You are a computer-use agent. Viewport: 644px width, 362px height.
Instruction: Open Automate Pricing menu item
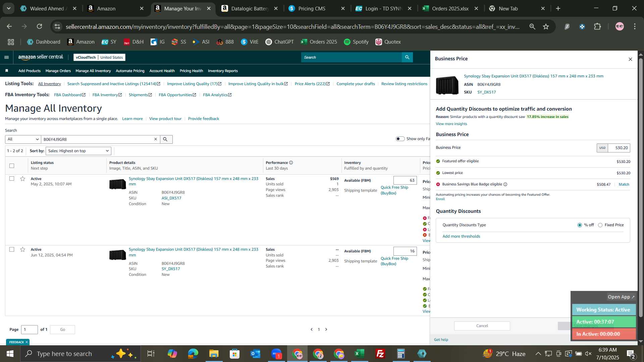[130, 71]
